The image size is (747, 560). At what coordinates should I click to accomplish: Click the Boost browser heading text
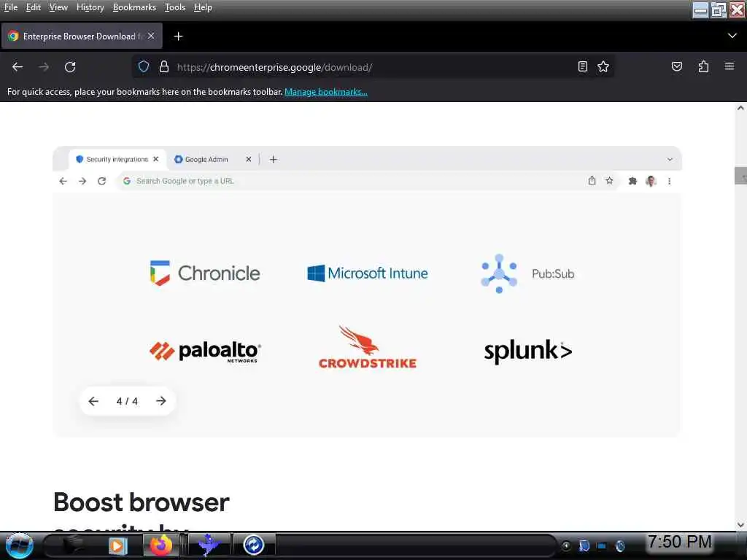click(142, 502)
